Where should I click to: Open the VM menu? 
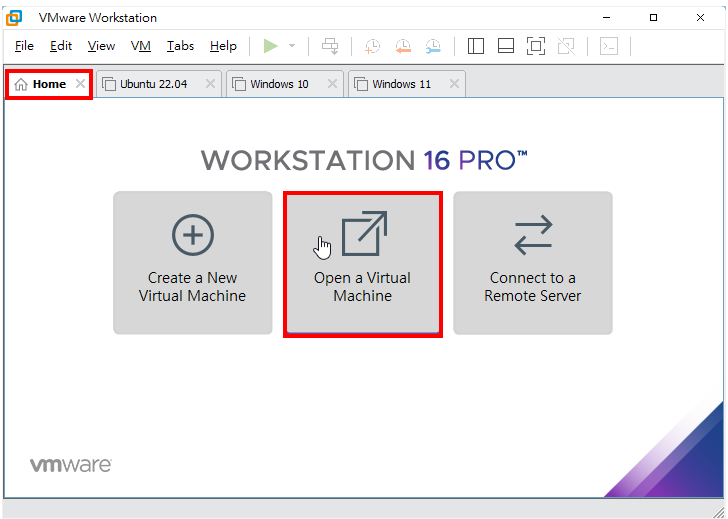click(141, 46)
